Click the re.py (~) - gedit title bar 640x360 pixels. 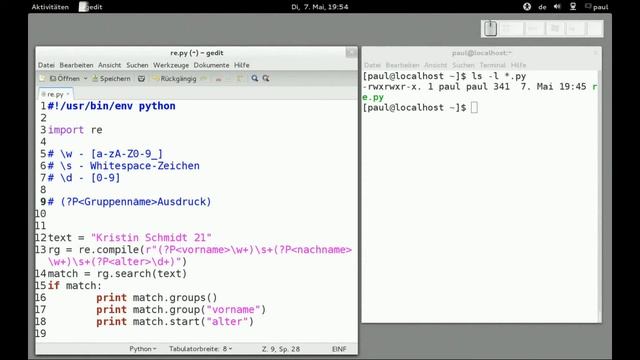pyautogui.click(x=197, y=53)
